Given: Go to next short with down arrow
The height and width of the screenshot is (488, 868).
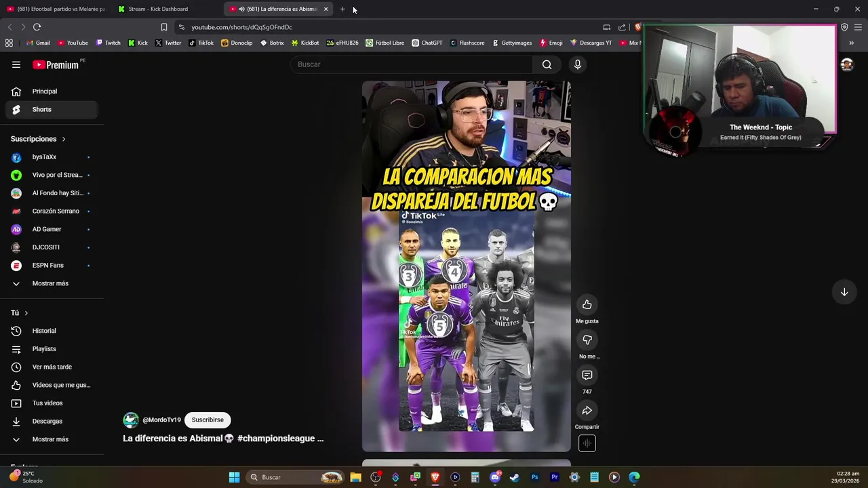Looking at the screenshot, I should click(844, 292).
